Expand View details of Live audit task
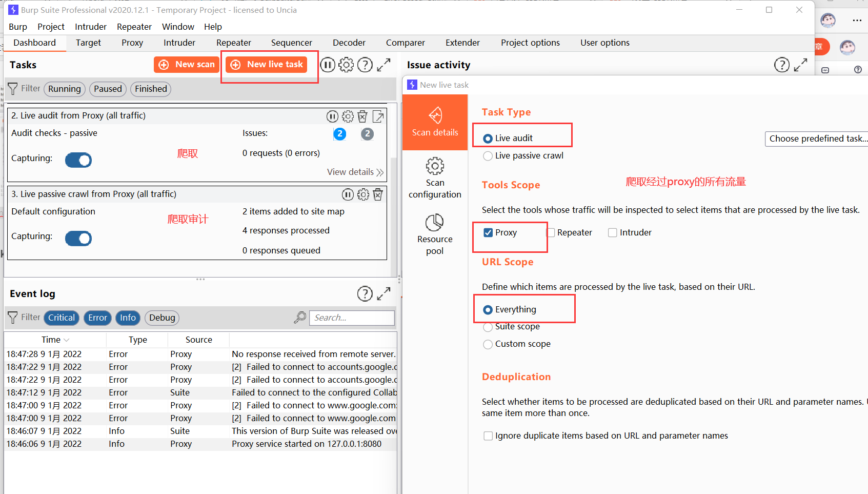868x494 pixels. pos(355,172)
